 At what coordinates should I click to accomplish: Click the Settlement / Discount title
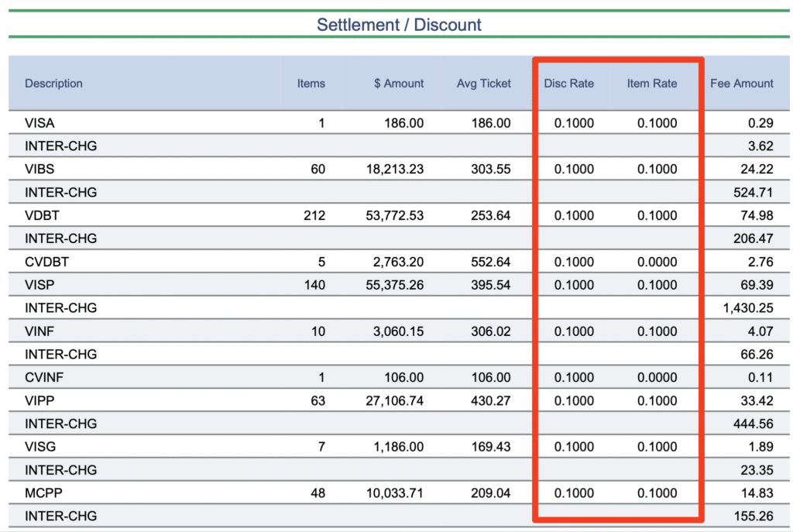399,25
